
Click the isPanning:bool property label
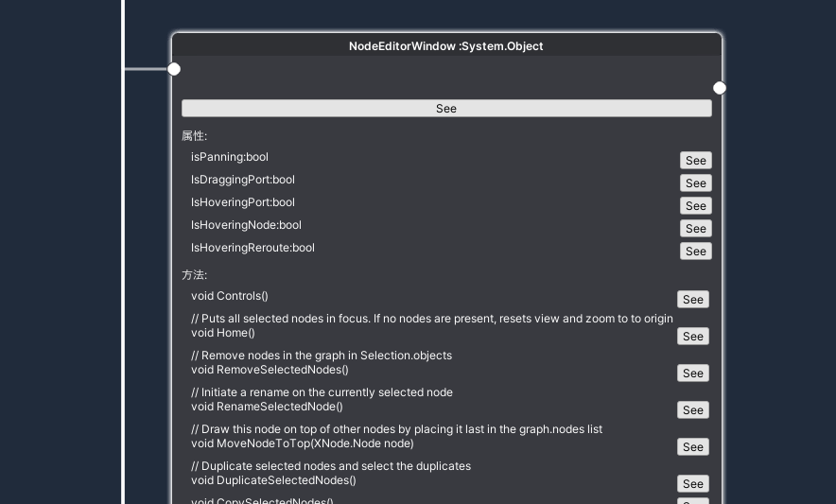point(230,157)
